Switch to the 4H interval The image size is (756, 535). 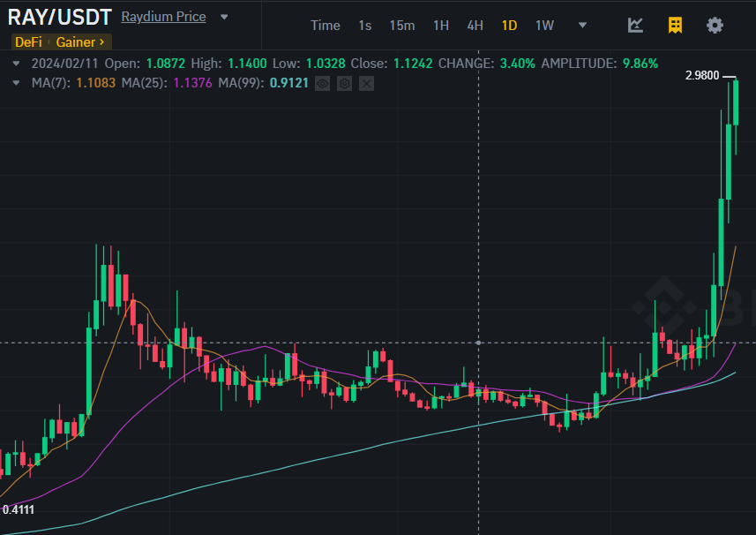[x=475, y=25]
